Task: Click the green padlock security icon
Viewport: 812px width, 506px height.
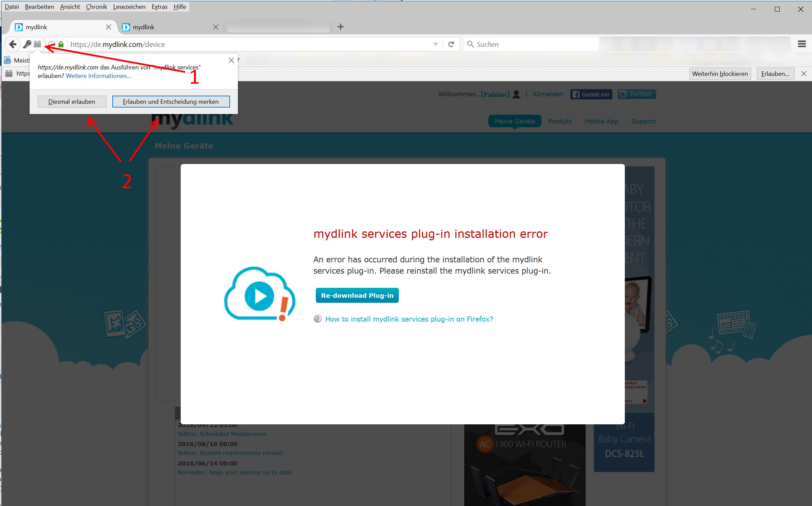Action: point(61,44)
